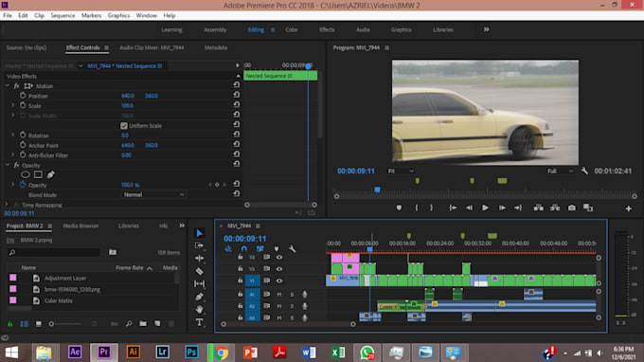Go to In point in Program monitor
This screenshot has width=644, height=362.
[x=453, y=208]
